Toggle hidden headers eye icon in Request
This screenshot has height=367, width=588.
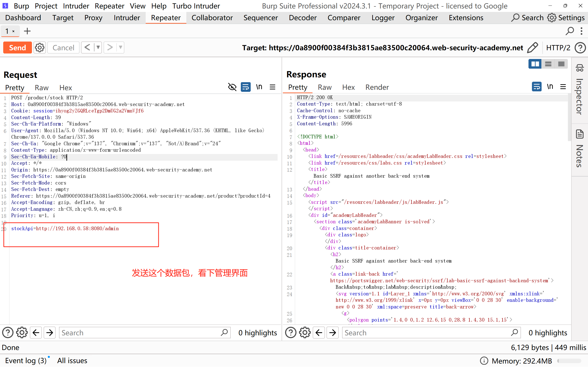[232, 87]
